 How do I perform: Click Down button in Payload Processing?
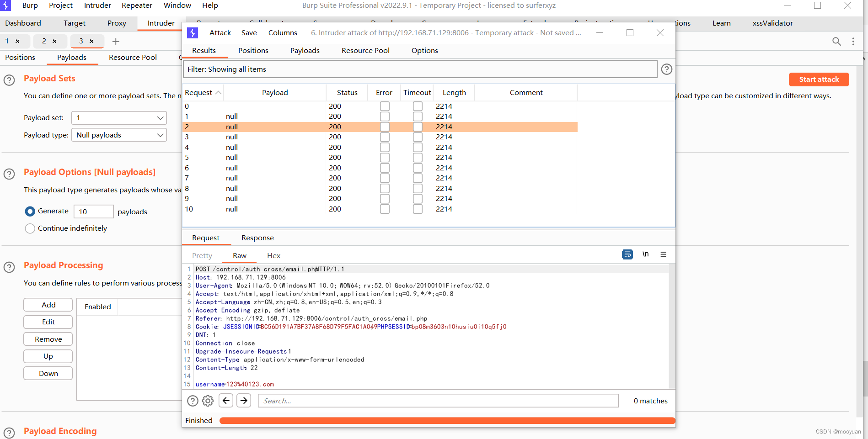[48, 374]
